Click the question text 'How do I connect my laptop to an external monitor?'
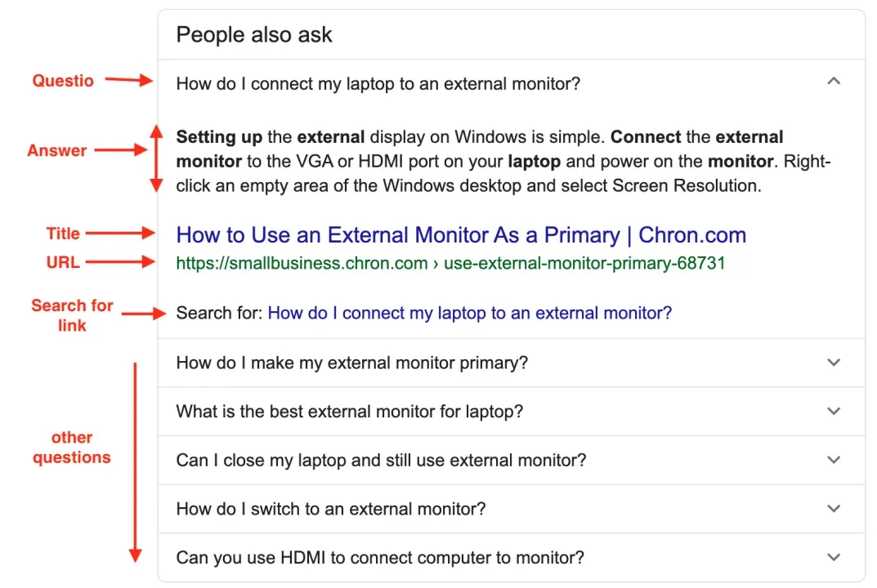 pos(378,83)
